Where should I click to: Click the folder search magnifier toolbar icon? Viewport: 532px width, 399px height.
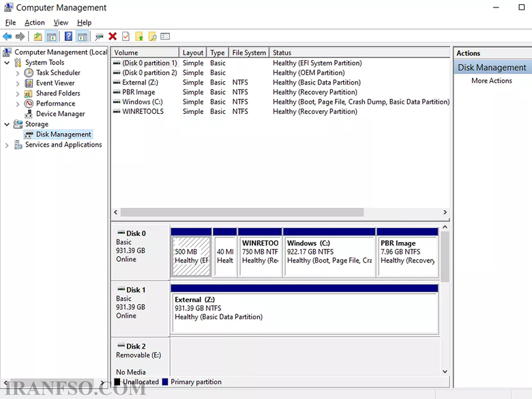pyautogui.click(x=152, y=36)
